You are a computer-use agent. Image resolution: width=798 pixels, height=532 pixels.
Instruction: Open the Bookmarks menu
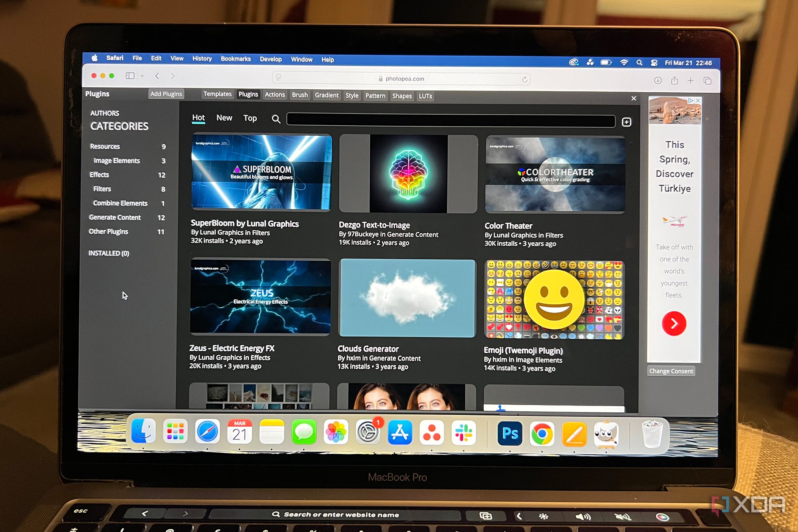236,59
